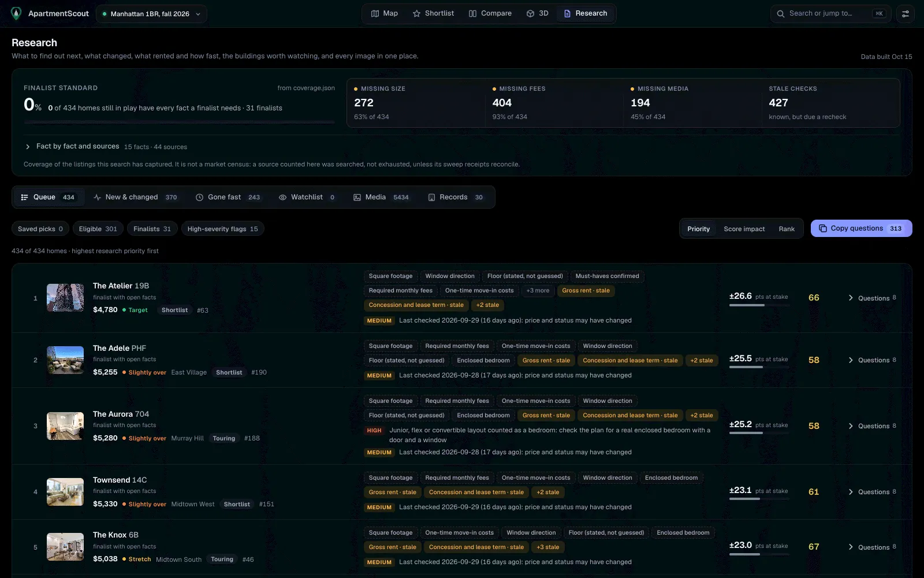Expand Questions for The Adele PHF

click(872, 360)
